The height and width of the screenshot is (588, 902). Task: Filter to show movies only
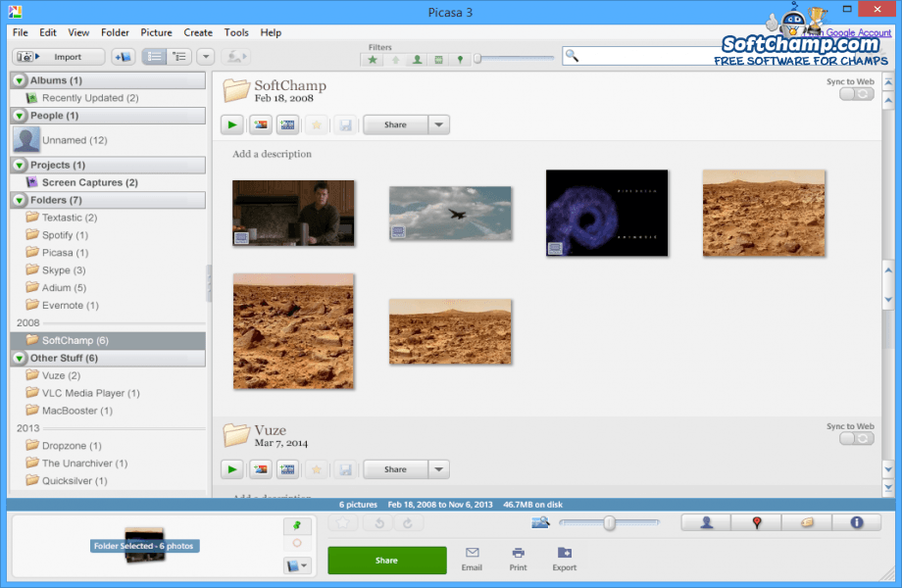pyautogui.click(x=438, y=59)
